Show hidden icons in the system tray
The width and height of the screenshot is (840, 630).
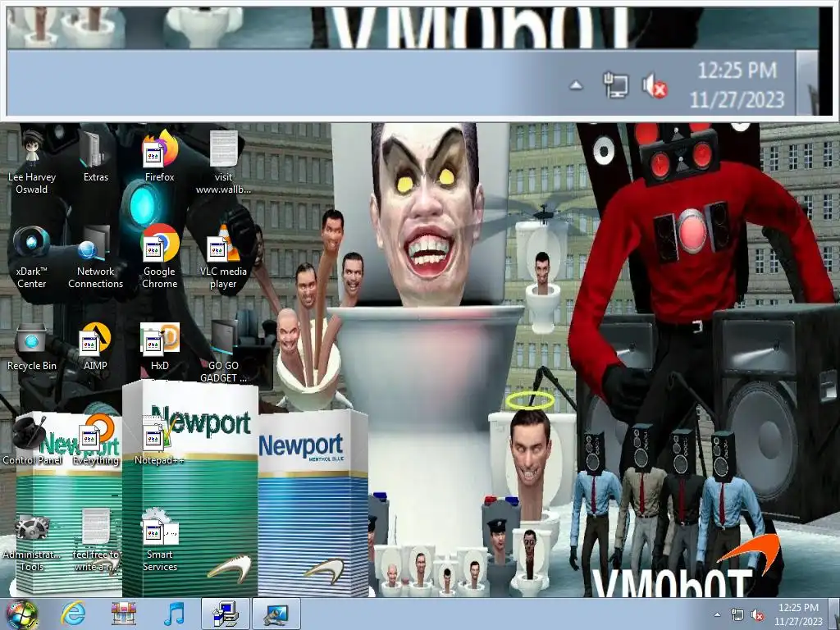[717, 614]
